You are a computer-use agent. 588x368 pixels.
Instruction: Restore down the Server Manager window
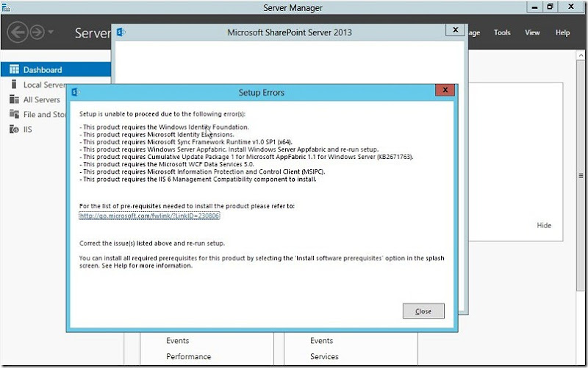coord(550,7)
